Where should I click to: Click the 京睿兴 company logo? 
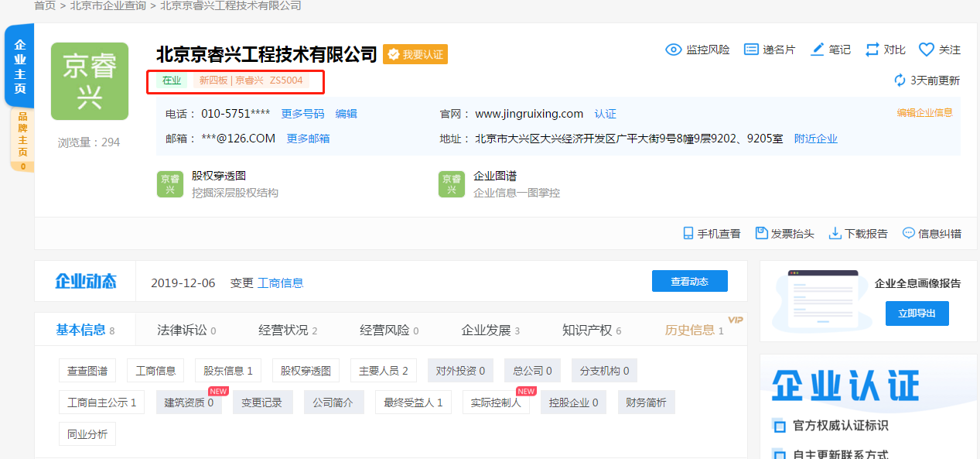coord(90,81)
